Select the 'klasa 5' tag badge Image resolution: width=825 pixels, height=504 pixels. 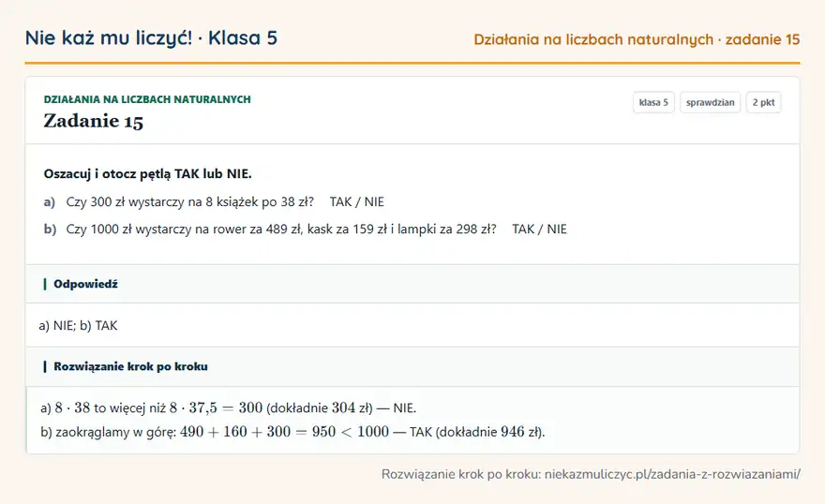(653, 102)
